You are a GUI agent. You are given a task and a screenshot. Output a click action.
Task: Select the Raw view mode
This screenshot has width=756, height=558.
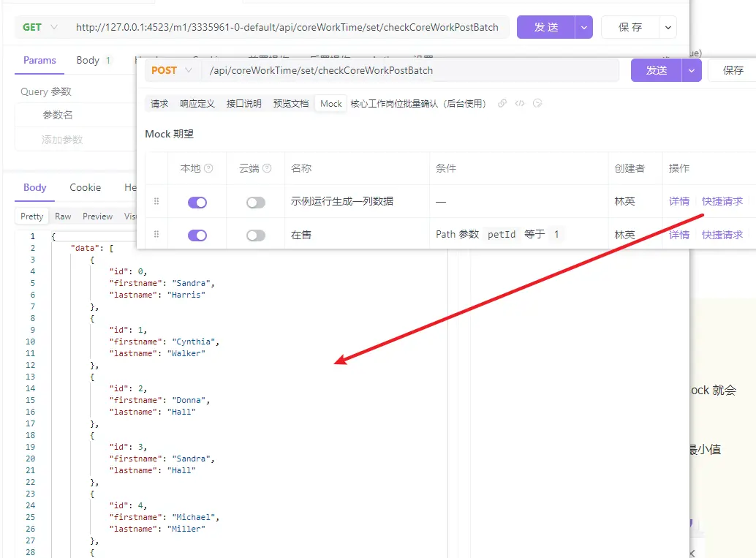tap(63, 216)
